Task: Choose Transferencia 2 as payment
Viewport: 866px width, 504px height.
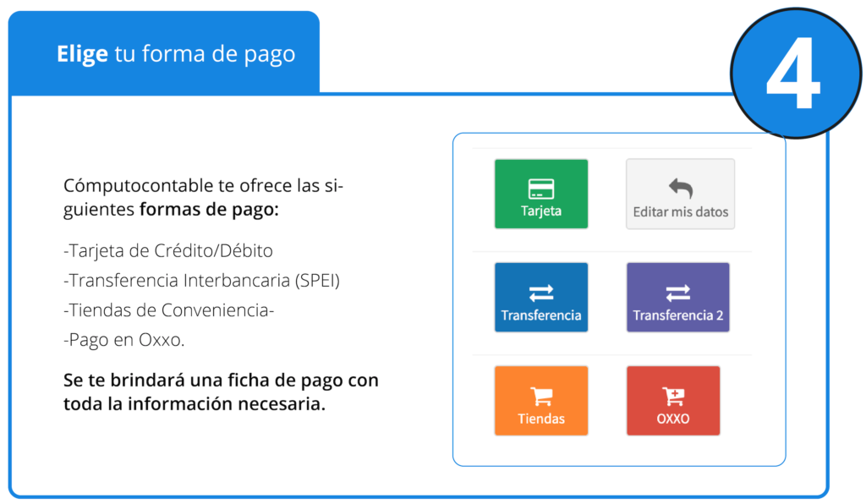Action: click(x=677, y=297)
